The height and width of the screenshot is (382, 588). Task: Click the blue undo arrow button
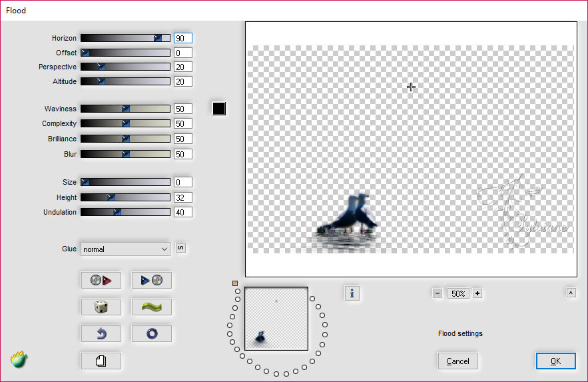(x=101, y=333)
